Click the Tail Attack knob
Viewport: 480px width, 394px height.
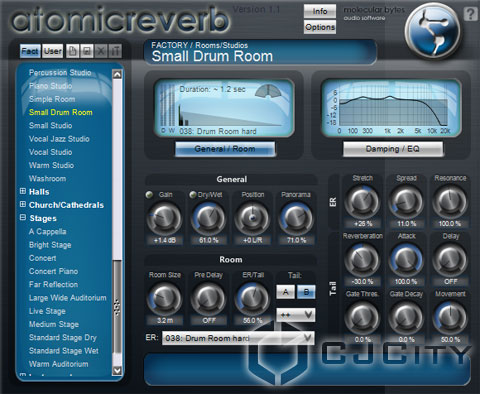tap(406, 260)
